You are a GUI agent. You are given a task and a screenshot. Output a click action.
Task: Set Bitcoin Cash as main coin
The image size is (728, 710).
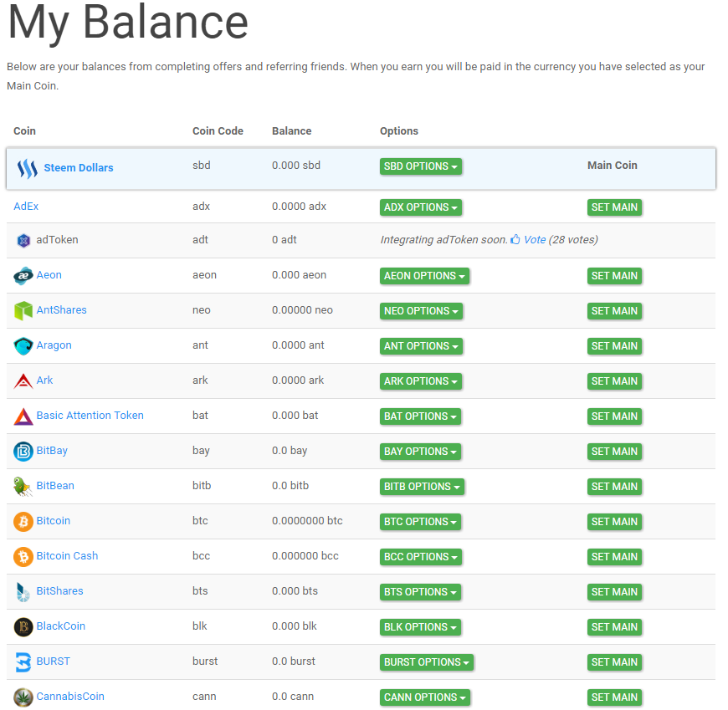coord(614,557)
